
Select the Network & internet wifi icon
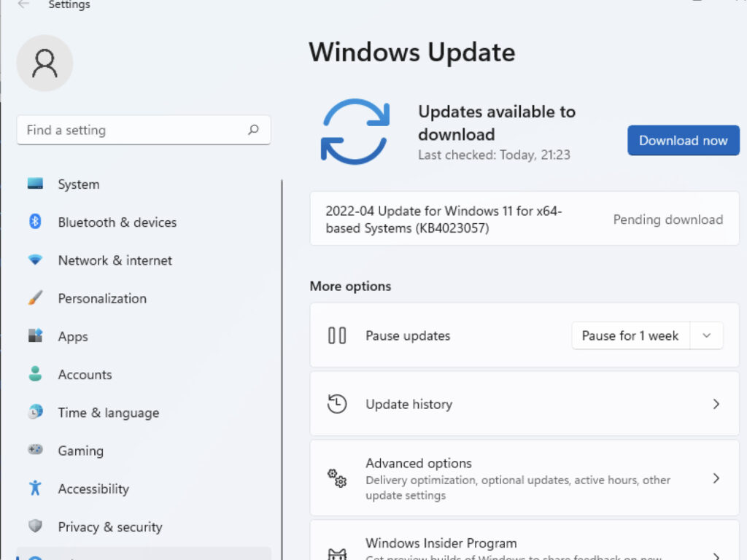(x=35, y=260)
